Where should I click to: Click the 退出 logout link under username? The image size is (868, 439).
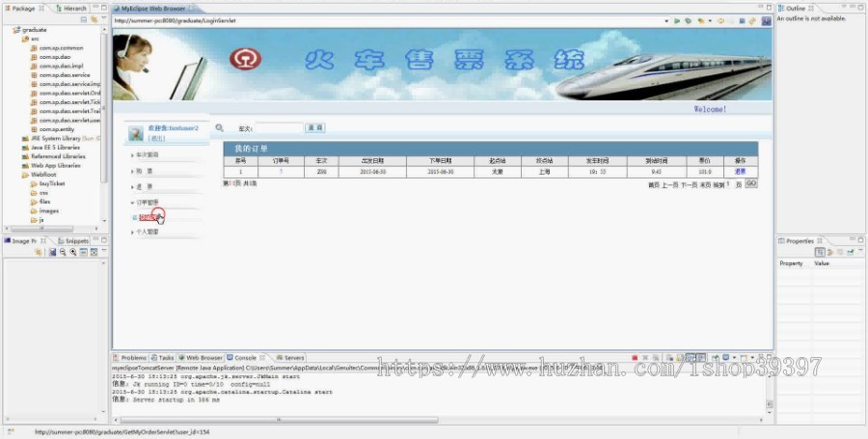156,138
